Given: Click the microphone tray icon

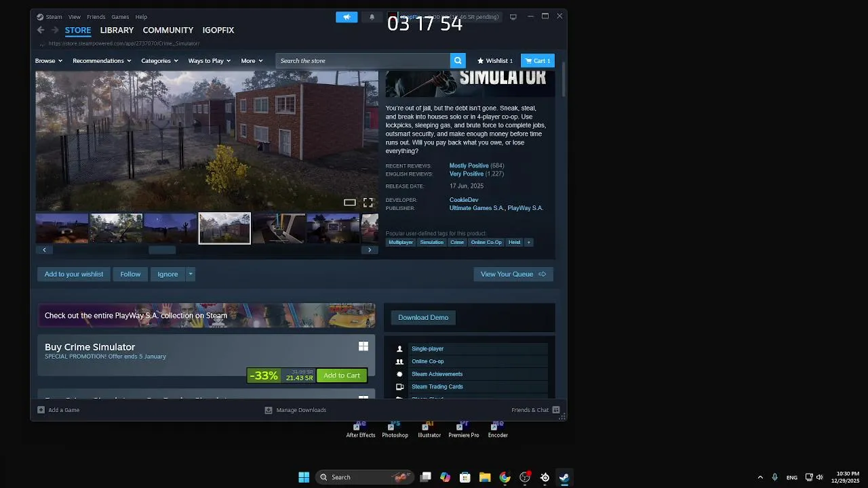Looking at the screenshot, I should pyautogui.click(x=774, y=477).
